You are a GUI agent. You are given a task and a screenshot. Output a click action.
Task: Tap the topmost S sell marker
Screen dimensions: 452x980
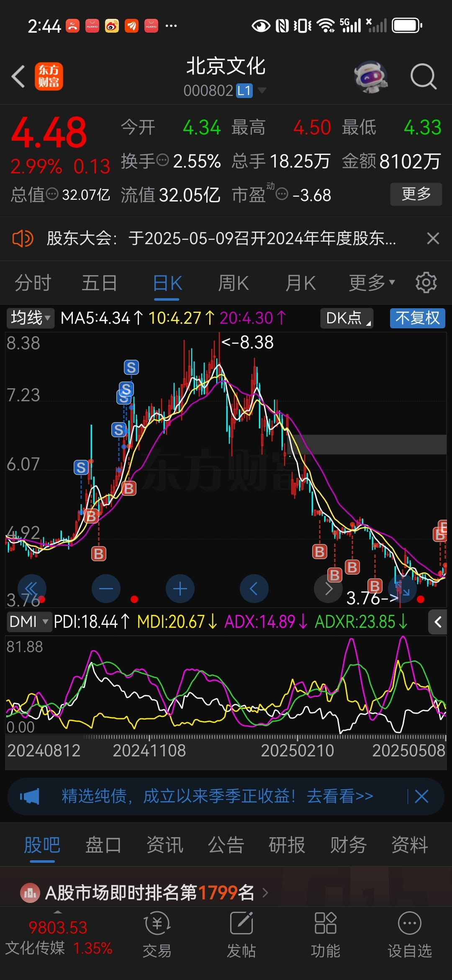[131, 367]
